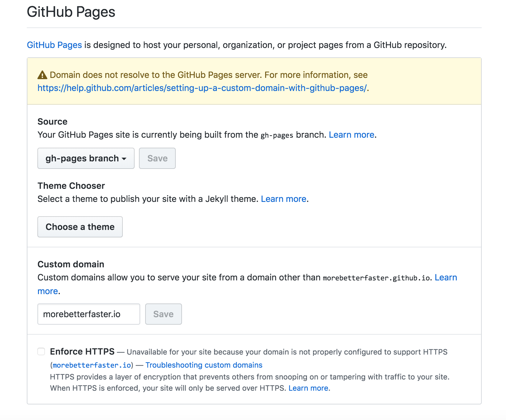
Task: Click the Custom domain heading
Action: (71, 264)
